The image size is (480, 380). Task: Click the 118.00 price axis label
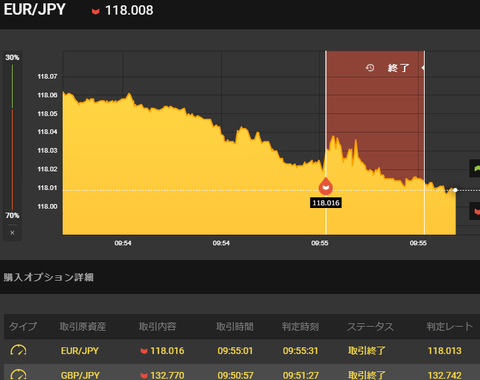[47, 207]
